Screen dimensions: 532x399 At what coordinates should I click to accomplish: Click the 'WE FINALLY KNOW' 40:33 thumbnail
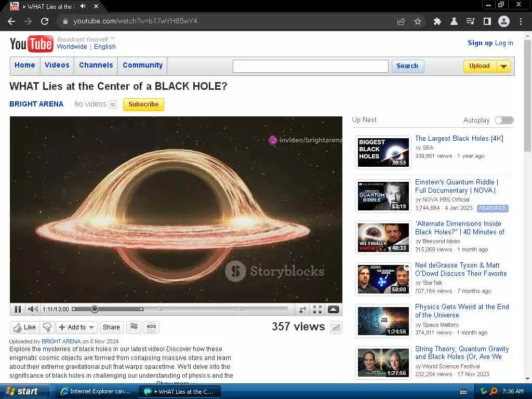(383, 238)
